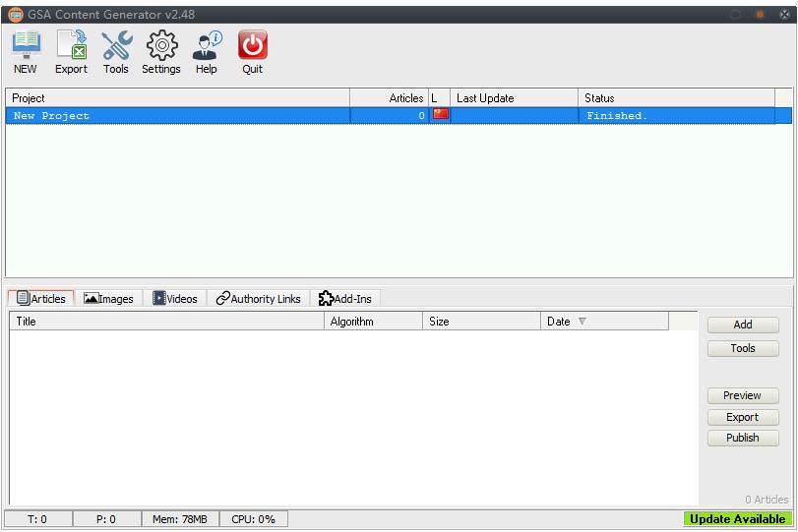The height and width of the screenshot is (532, 798).
Task: Click the Preview button
Action: [x=743, y=395]
